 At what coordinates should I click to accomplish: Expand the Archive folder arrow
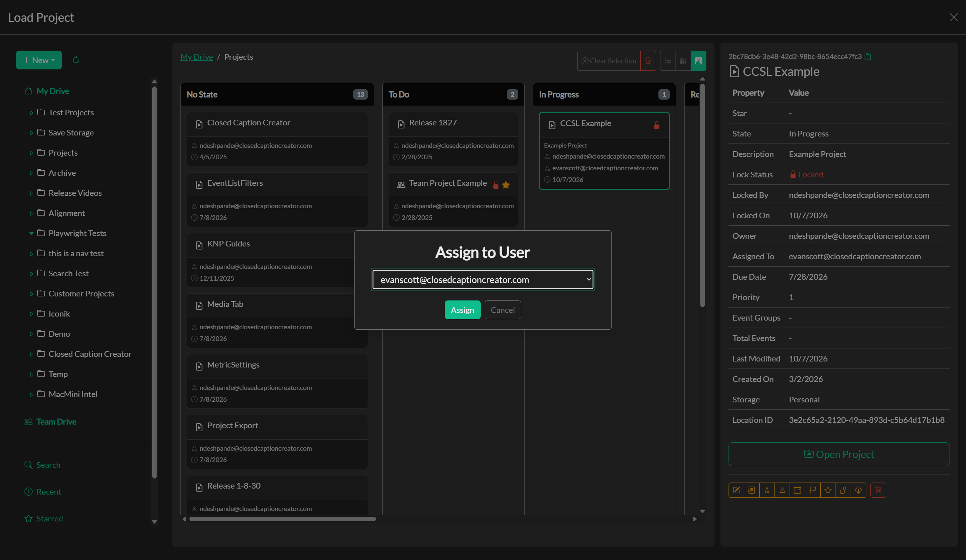pyautogui.click(x=32, y=173)
